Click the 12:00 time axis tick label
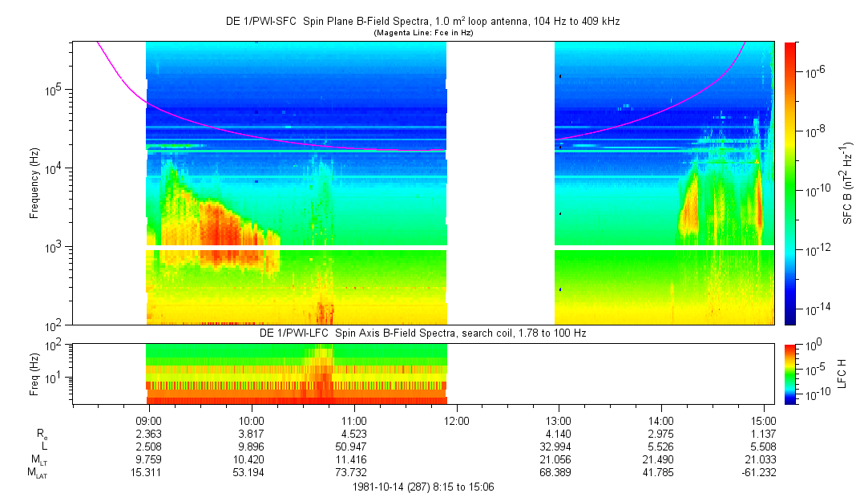This screenshot has width=868, height=497. pyautogui.click(x=456, y=420)
